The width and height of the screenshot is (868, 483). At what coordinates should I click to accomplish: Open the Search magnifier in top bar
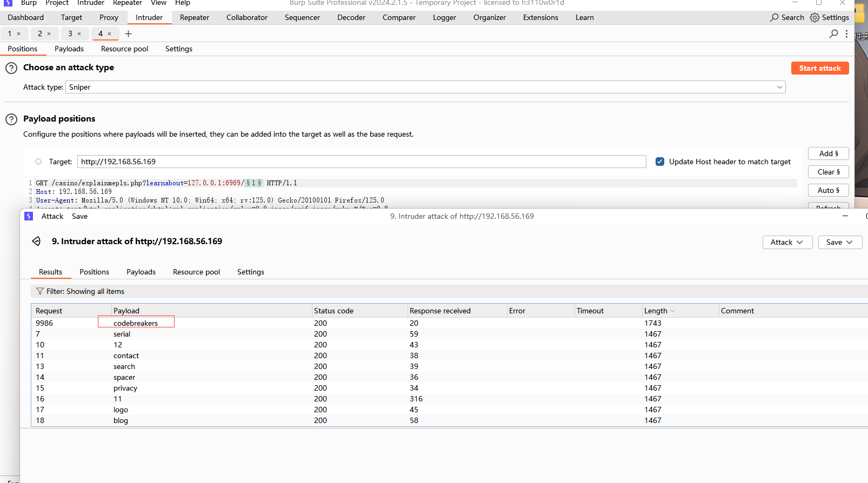tap(774, 17)
